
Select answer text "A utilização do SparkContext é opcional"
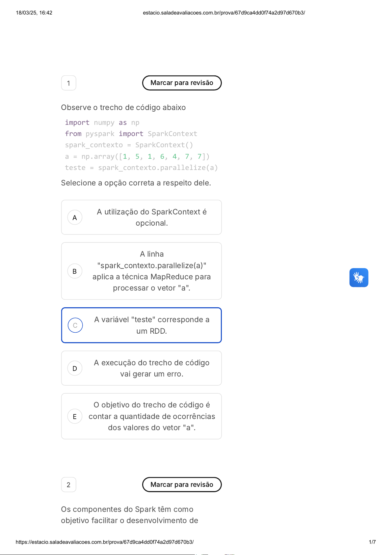[152, 217]
